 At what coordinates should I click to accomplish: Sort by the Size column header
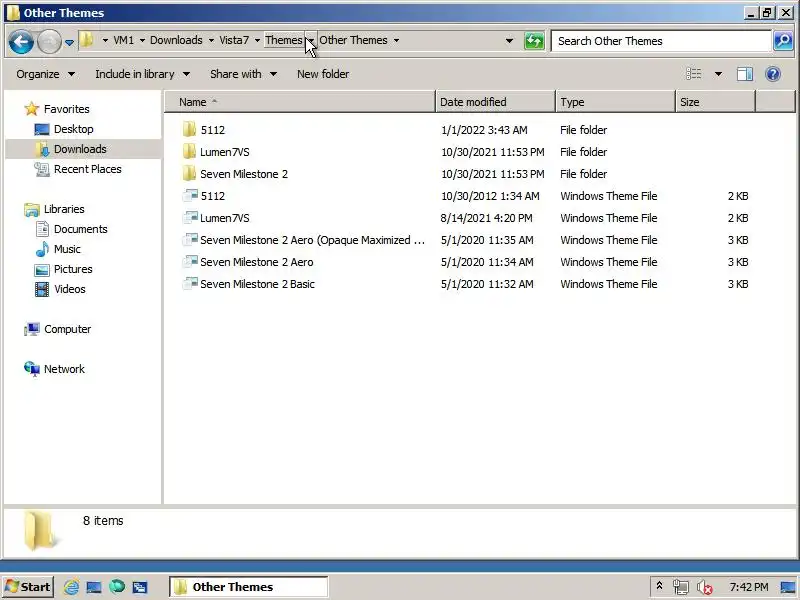715,102
